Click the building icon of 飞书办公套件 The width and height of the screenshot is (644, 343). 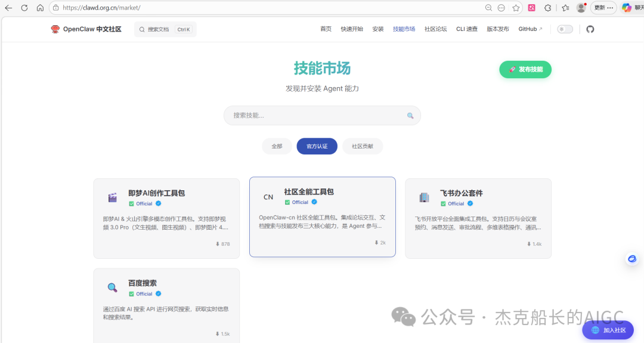[x=424, y=197]
